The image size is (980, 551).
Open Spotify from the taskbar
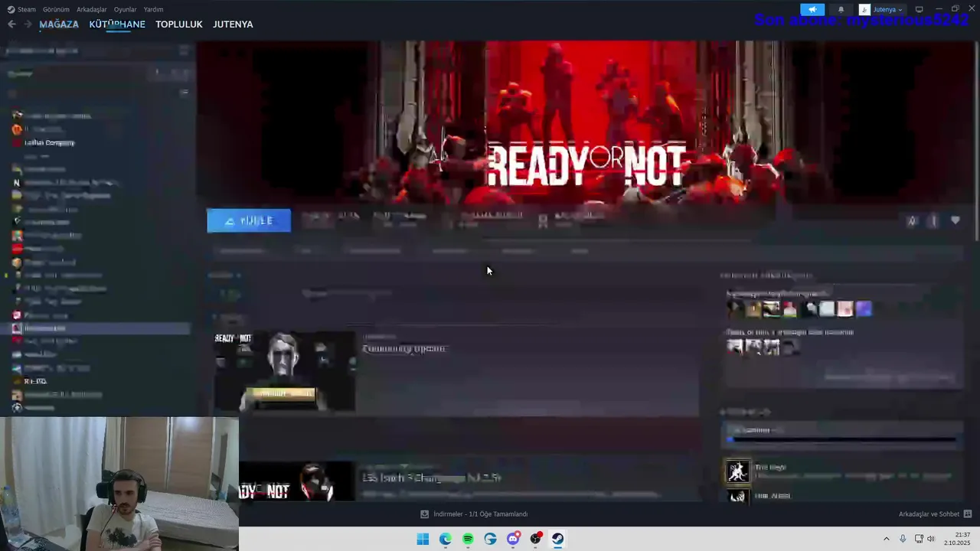(x=468, y=539)
